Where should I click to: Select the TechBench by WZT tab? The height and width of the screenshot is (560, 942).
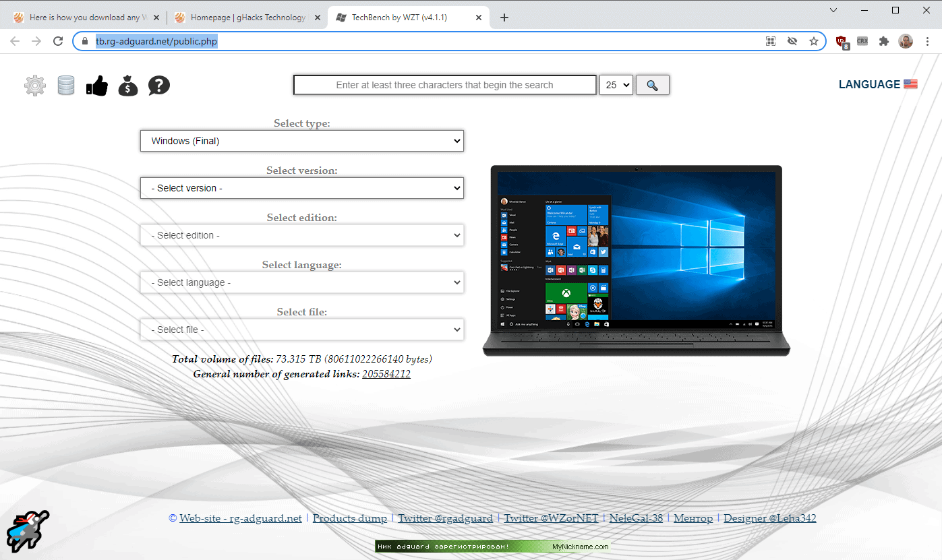tap(408, 18)
